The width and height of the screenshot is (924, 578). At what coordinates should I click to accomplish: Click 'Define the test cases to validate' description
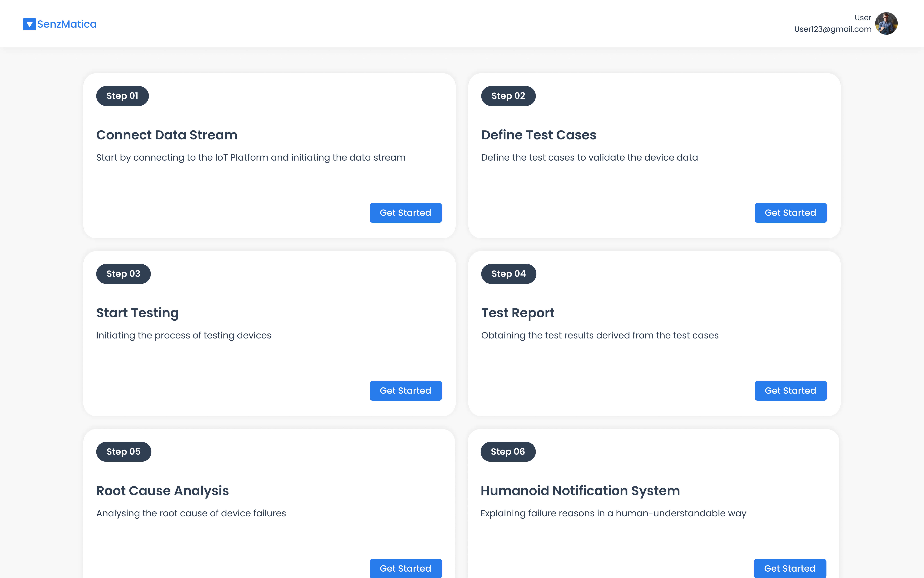tap(590, 158)
